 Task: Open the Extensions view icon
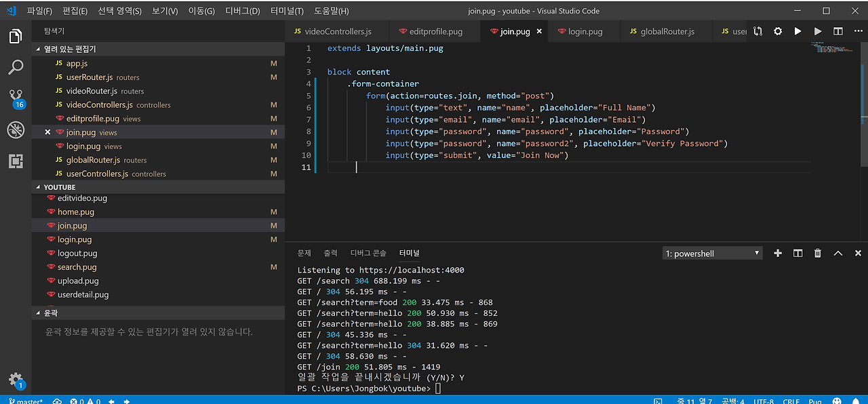tap(16, 161)
